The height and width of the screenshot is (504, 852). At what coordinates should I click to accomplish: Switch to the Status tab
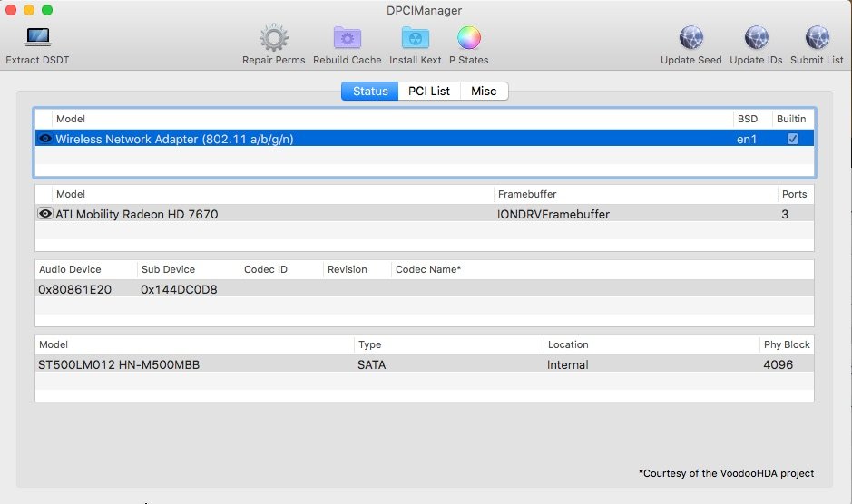coord(370,92)
